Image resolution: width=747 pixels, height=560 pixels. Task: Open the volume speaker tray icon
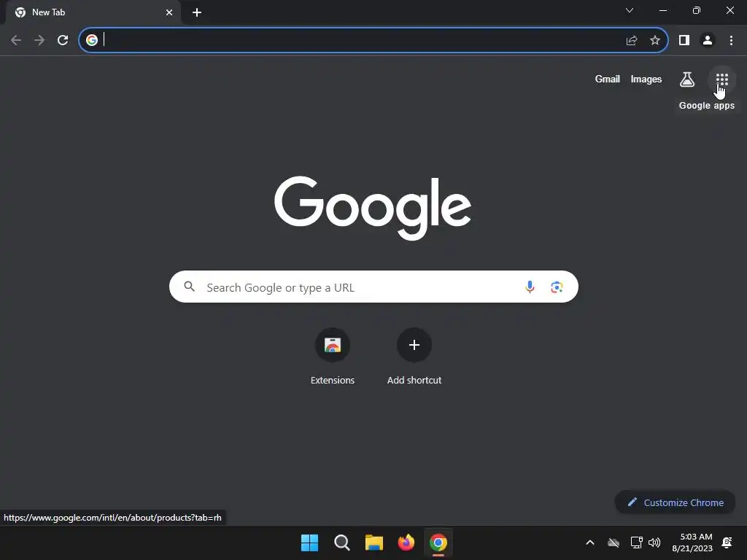coord(654,542)
